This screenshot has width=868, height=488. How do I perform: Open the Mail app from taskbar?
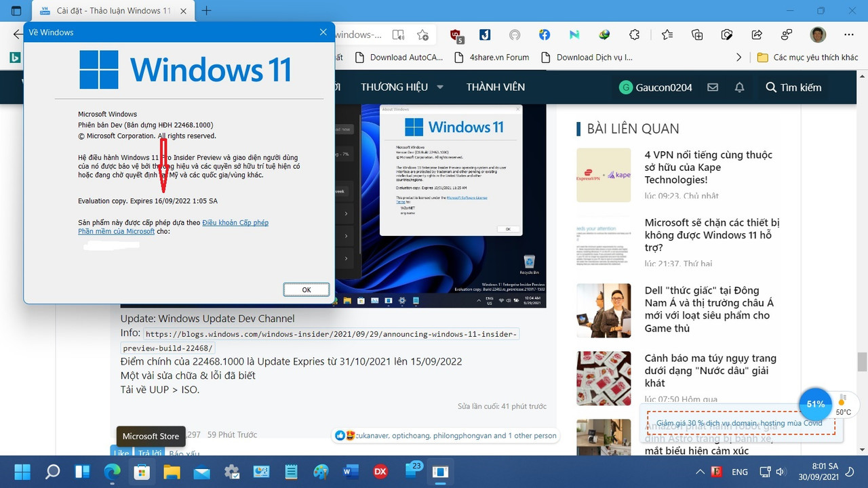click(x=201, y=472)
